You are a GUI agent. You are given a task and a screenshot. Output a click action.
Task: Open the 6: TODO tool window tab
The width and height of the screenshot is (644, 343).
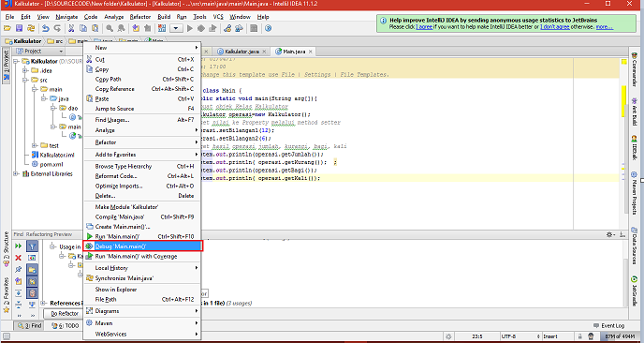(66, 326)
